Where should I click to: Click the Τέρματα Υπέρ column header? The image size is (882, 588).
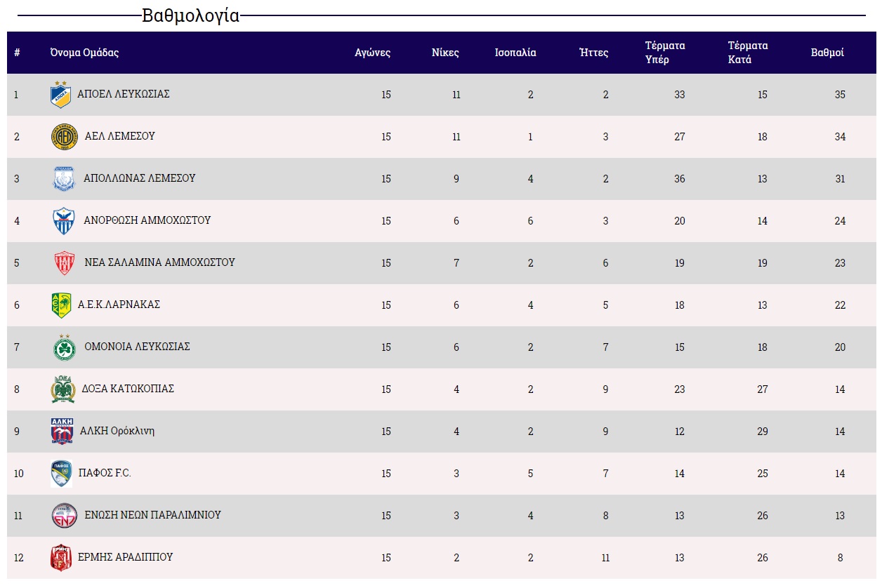[x=665, y=53]
